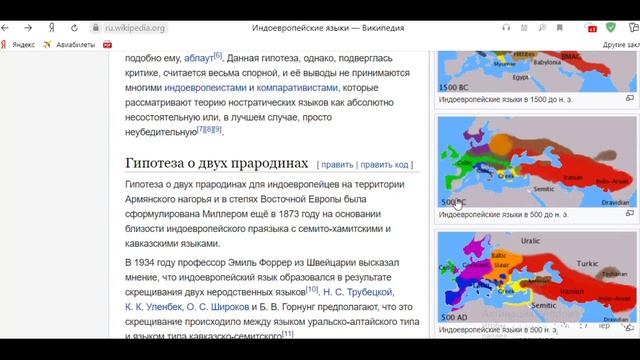Viewport: 640px width, 360px height.
Task: Follow the Н. С. Трубецкой link
Action: click(x=358, y=292)
